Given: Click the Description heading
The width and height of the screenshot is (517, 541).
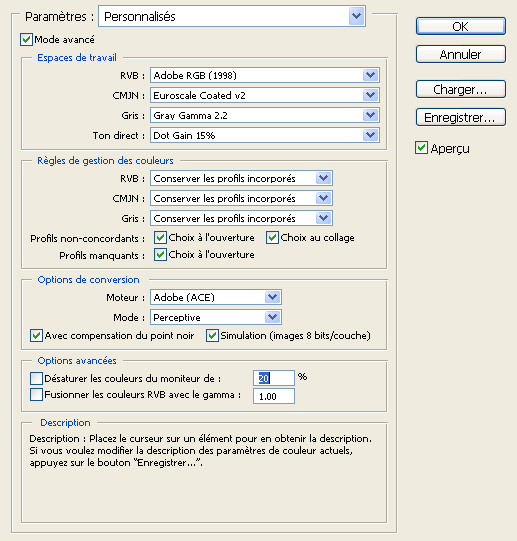Looking at the screenshot, I should click(x=65, y=423).
